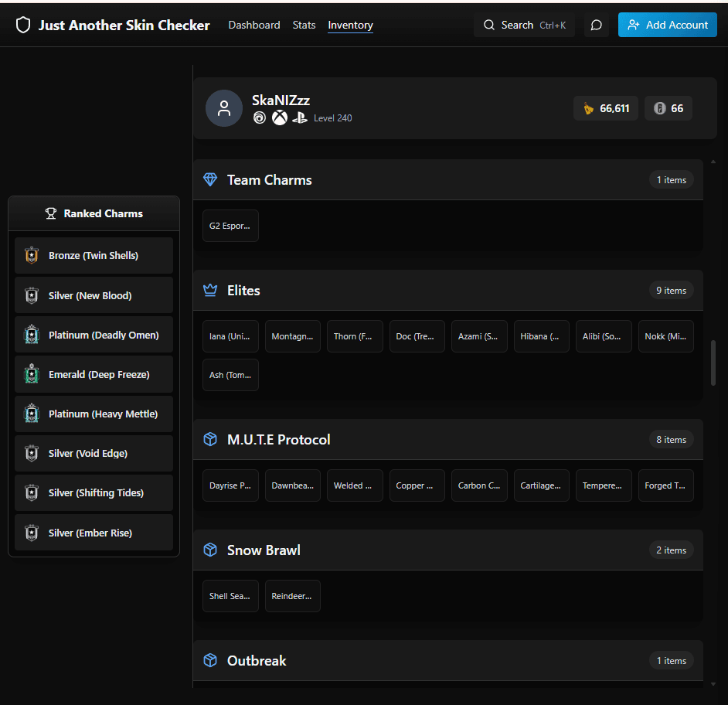Click the Platinum Heavy Mettle badge icon
This screenshot has width=728, height=705.
(x=32, y=414)
